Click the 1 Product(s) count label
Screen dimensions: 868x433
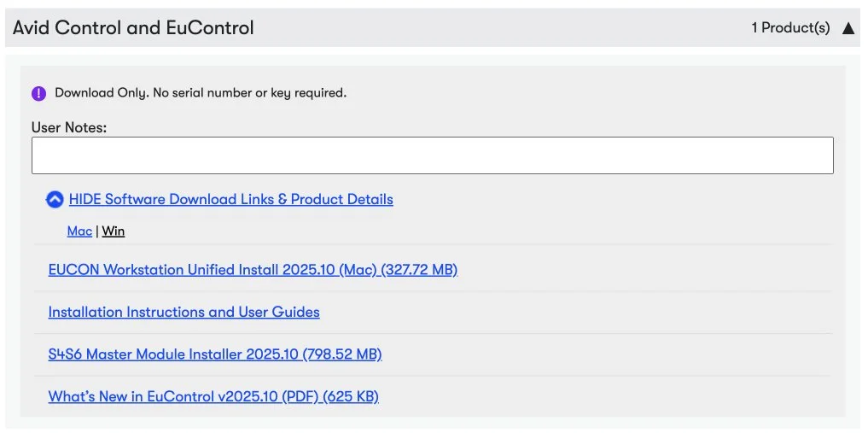click(790, 28)
